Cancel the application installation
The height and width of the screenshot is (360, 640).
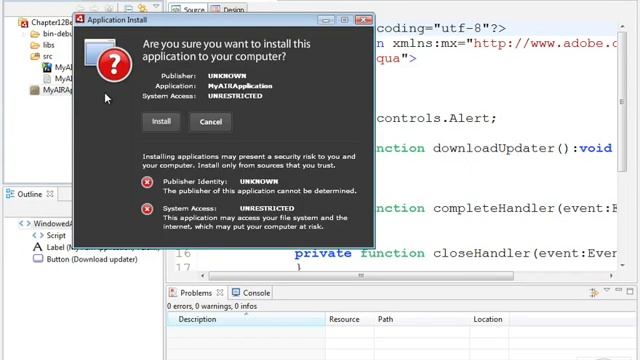(x=211, y=122)
